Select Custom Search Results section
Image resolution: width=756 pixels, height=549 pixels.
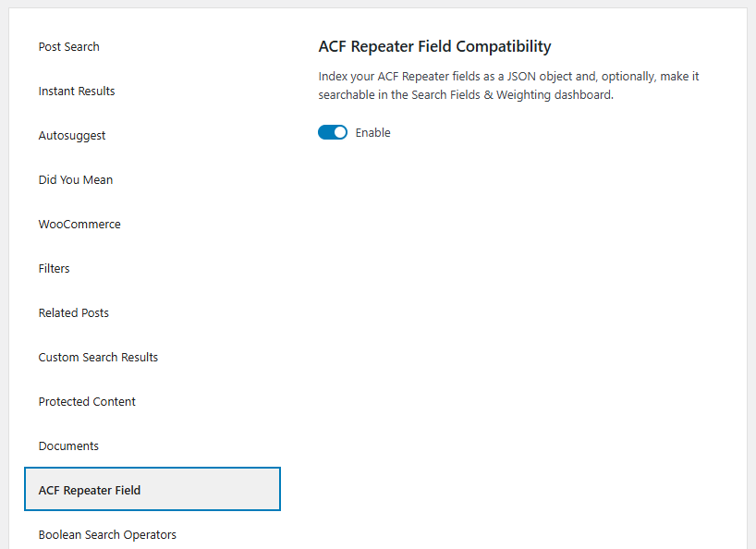coord(98,357)
